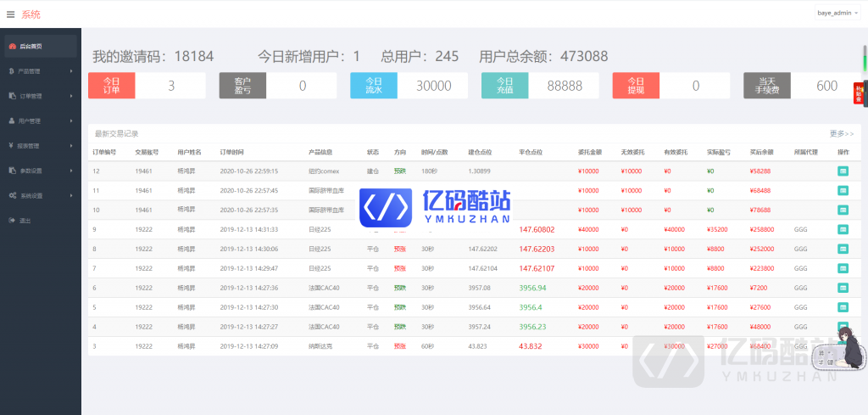This screenshot has height=415, width=868.
Task: Click closing price 43.832
Action: click(x=531, y=345)
